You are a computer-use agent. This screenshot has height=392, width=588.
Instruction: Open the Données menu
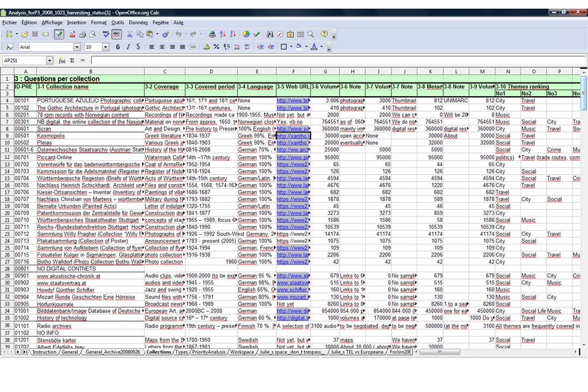click(138, 22)
